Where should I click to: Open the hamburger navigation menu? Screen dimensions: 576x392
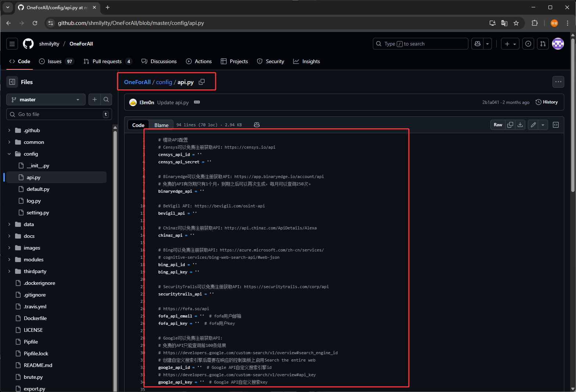pos(12,44)
